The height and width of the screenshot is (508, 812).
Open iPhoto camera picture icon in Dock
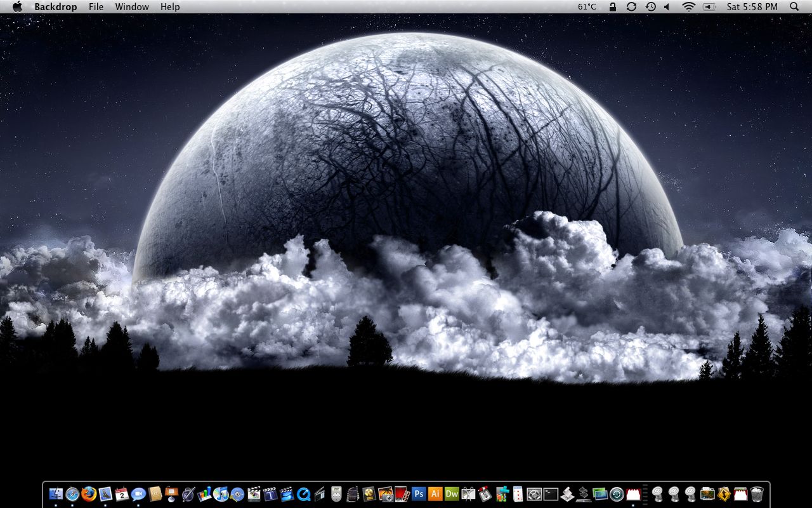point(386,493)
